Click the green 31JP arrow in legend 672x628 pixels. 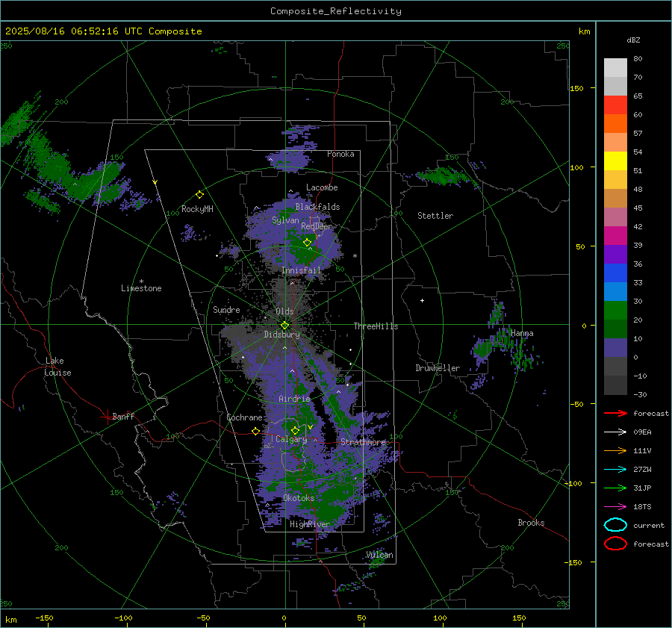click(x=615, y=488)
